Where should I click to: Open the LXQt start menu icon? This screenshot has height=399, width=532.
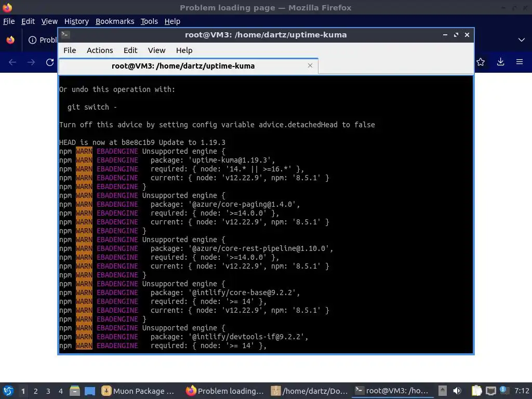click(8, 391)
